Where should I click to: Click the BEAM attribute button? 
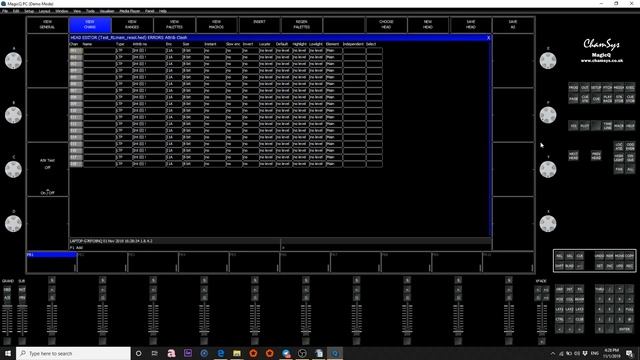tap(579, 299)
